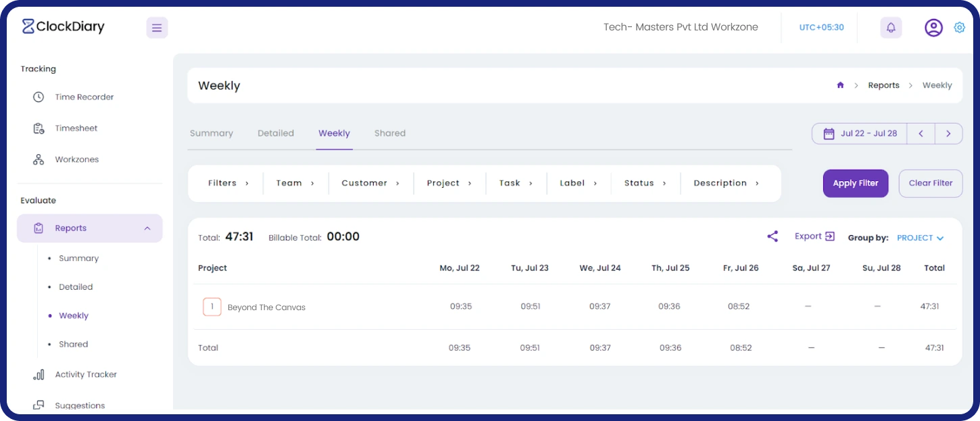The image size is (980, 421).
Task: Expand the Customer filter
Action: 370,183
